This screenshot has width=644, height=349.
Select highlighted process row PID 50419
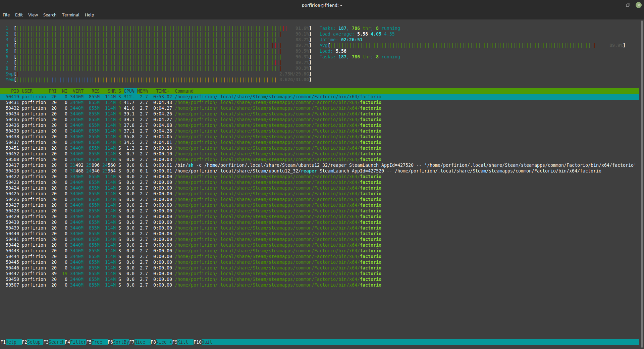pyautogui.click(x=319, y=97)
